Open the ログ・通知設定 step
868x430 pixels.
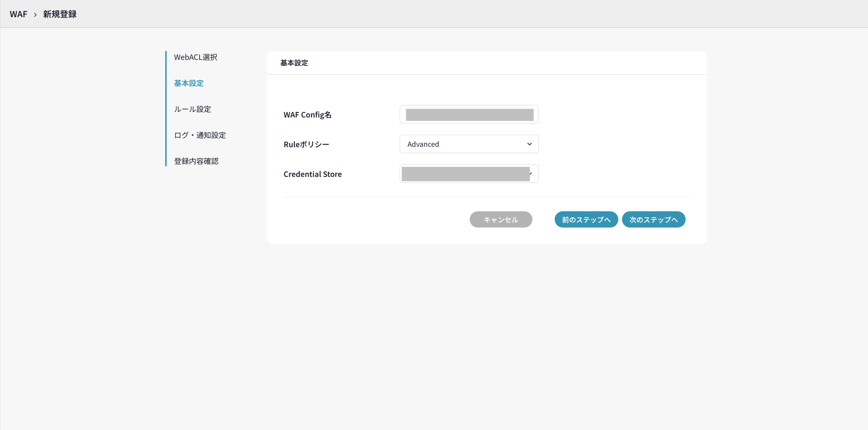200,135
